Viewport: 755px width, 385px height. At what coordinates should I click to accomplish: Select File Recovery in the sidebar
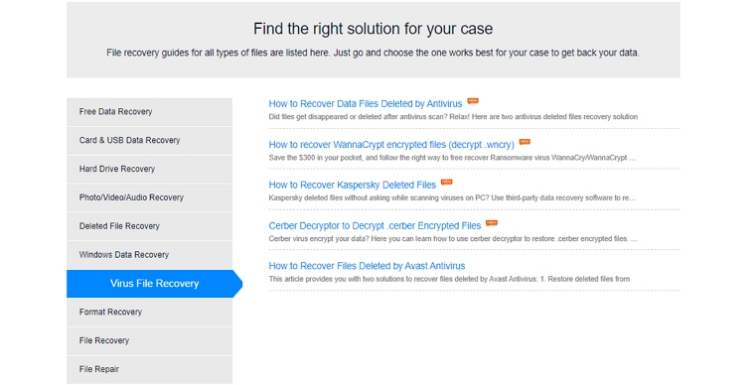(x=149, y=341)
